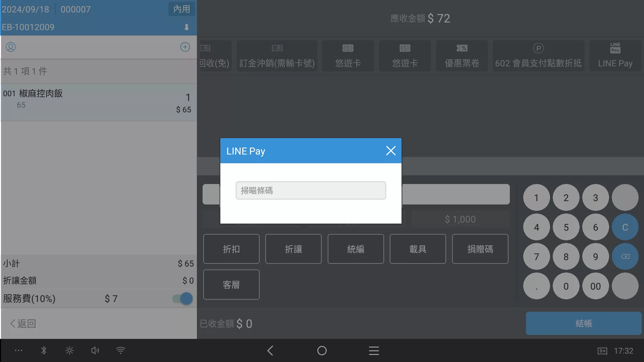
Task: Tap the $ 1,000 quick amount button
Action: coord(460,219)
